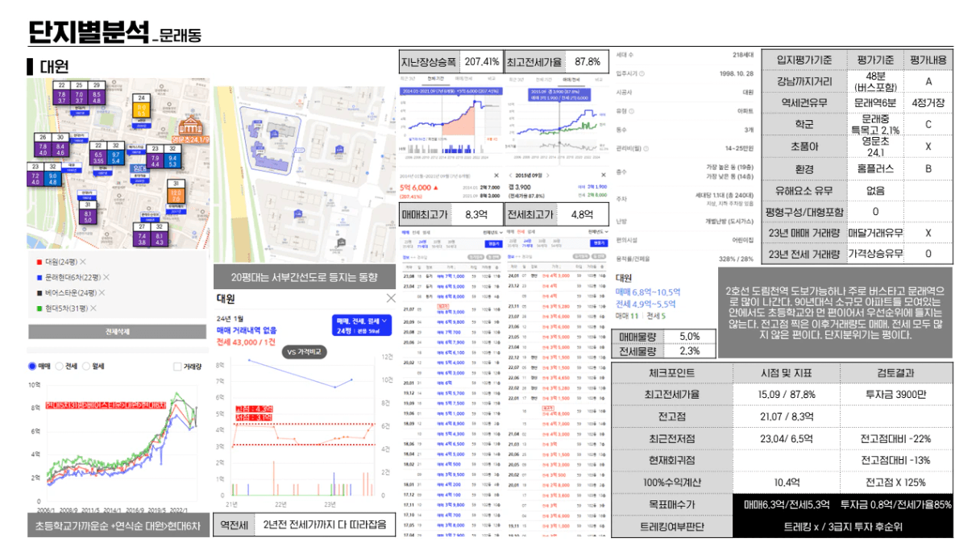Click the yellow 24 price marker on map
The height and width of the screenshot is (551, 980).
coord(141,107)
